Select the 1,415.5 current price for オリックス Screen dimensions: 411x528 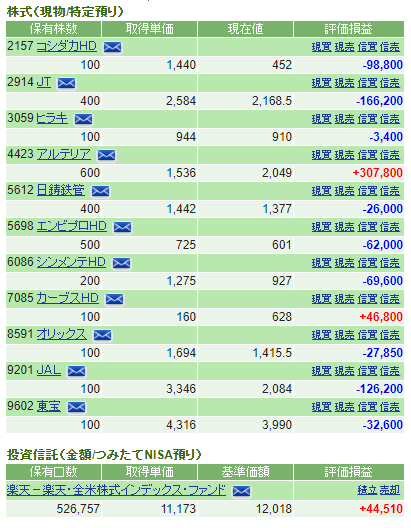point(272,353)
